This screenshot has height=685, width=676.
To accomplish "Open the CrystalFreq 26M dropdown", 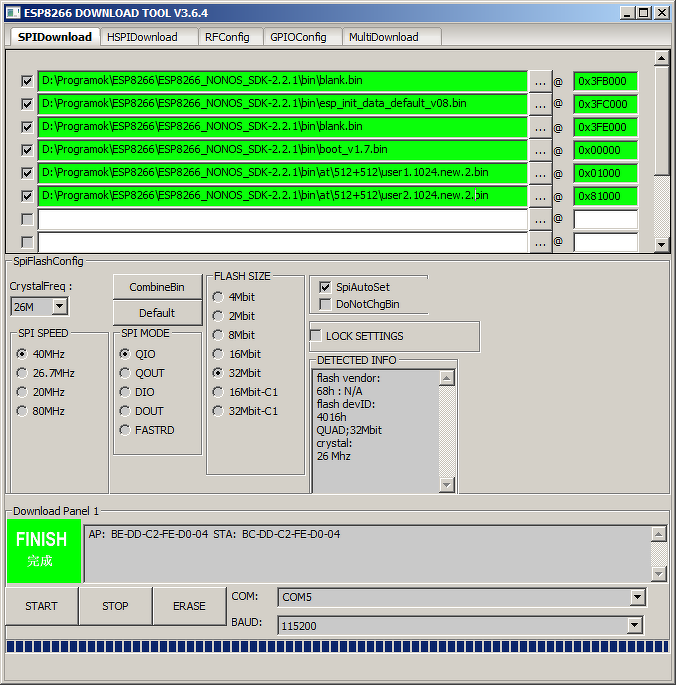I will click(x=60, y=306).
